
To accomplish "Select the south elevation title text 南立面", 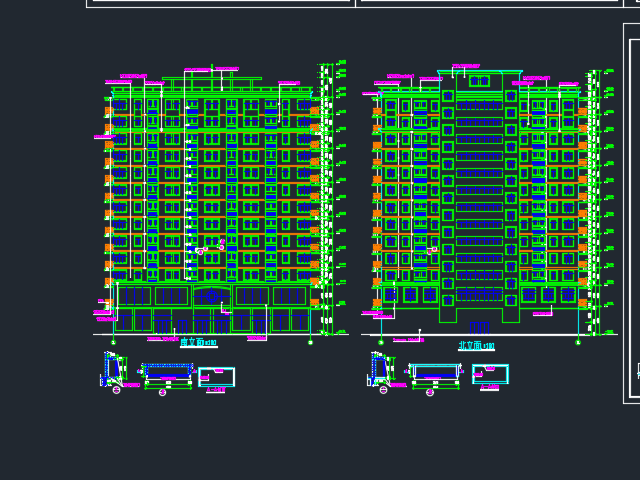I will tap(191, 343).
